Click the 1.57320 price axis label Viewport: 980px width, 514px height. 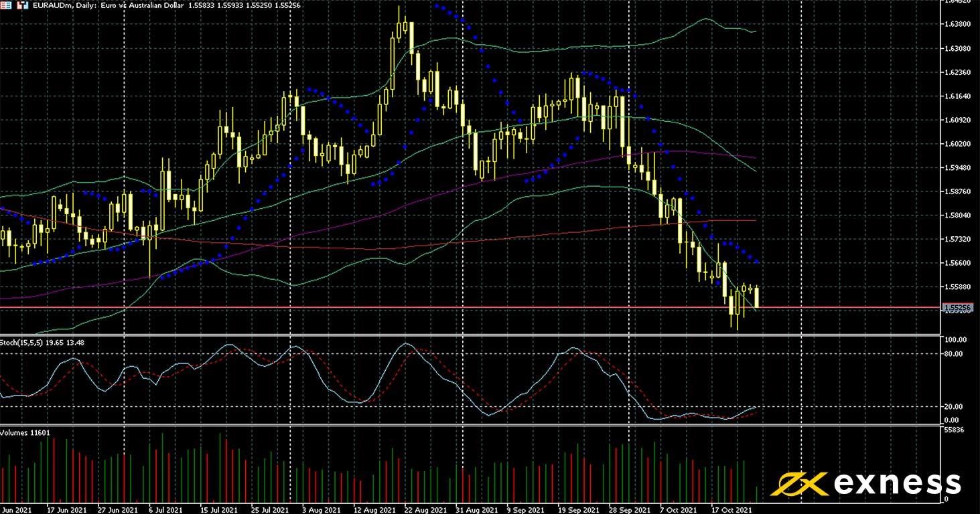(x=957, y=239)
